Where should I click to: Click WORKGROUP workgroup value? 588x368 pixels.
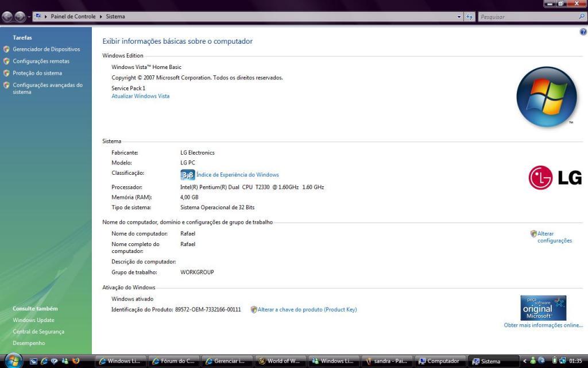tap(197, 272)
